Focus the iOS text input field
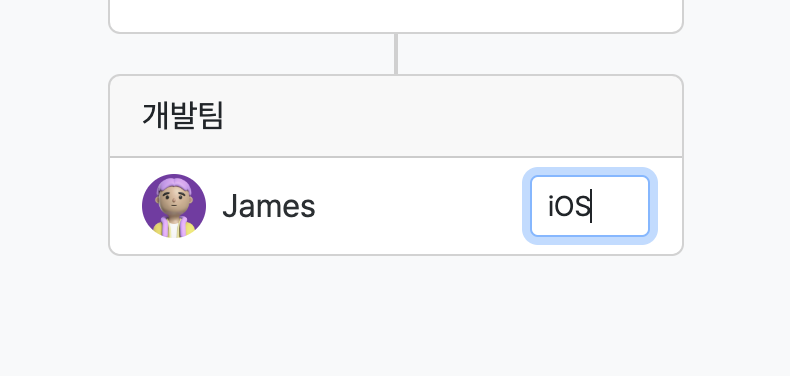Viewport: 790px width, 376px height. coord(590,206)
